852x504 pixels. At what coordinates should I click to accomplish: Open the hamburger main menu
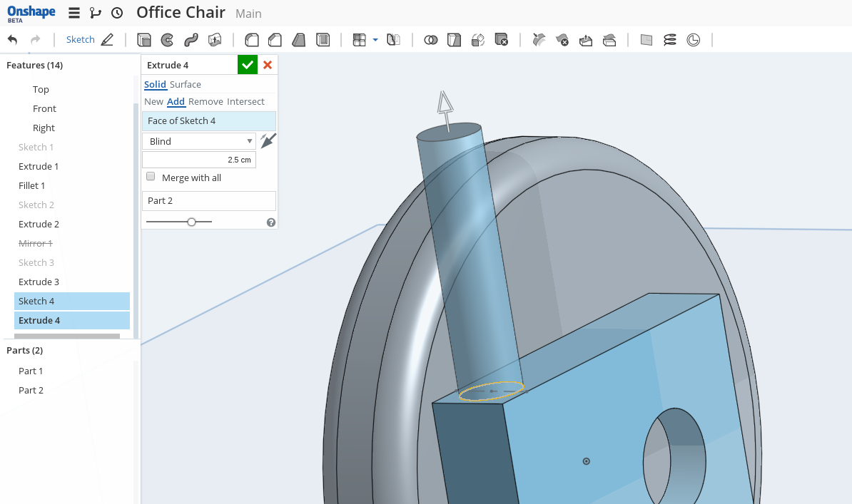[74, 13]
